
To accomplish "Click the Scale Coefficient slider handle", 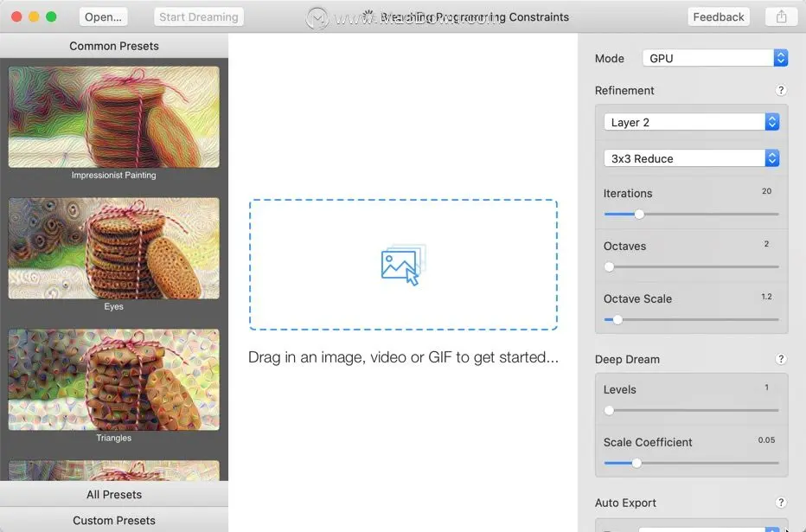I will (636, 463).
